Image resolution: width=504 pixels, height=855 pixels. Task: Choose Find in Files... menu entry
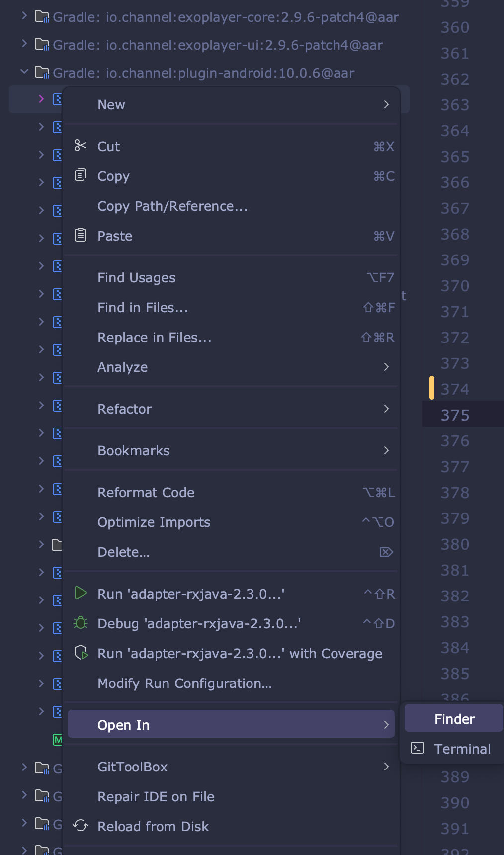pyautogui.click(x=231, y=307)
